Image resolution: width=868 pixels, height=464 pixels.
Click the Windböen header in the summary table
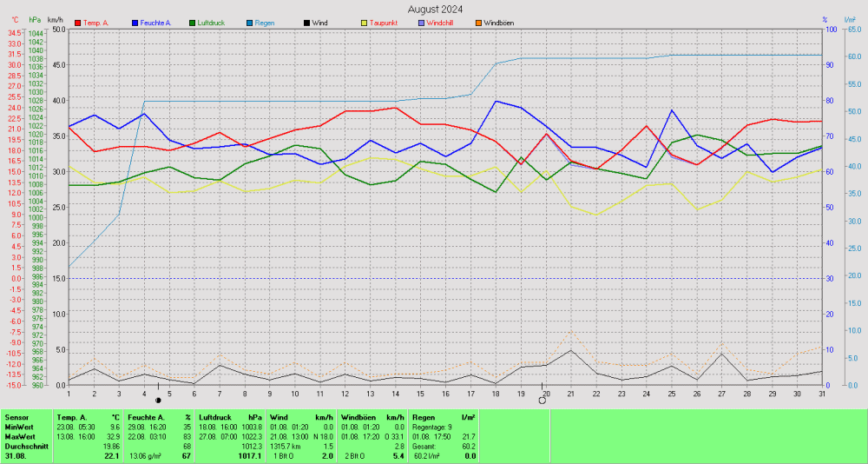coord(358,418)
